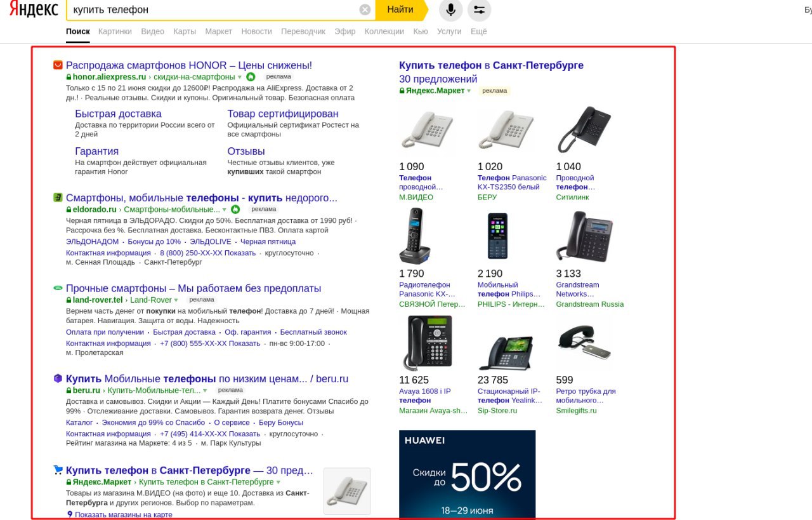Go to the Новости tab
812x520 pixels.
click(x=257, y=31)
